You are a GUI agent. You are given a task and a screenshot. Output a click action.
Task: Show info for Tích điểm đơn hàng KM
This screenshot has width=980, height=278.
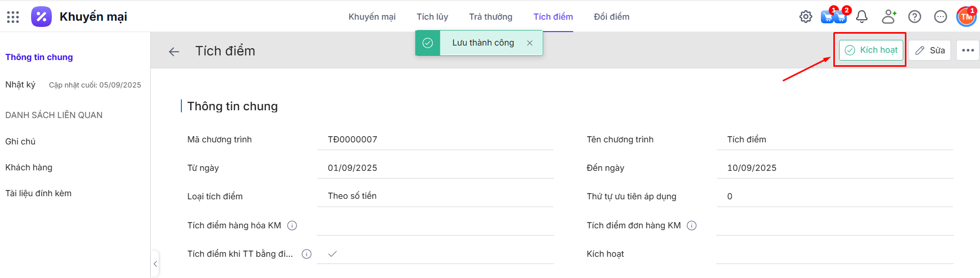(x=691, y=225)
